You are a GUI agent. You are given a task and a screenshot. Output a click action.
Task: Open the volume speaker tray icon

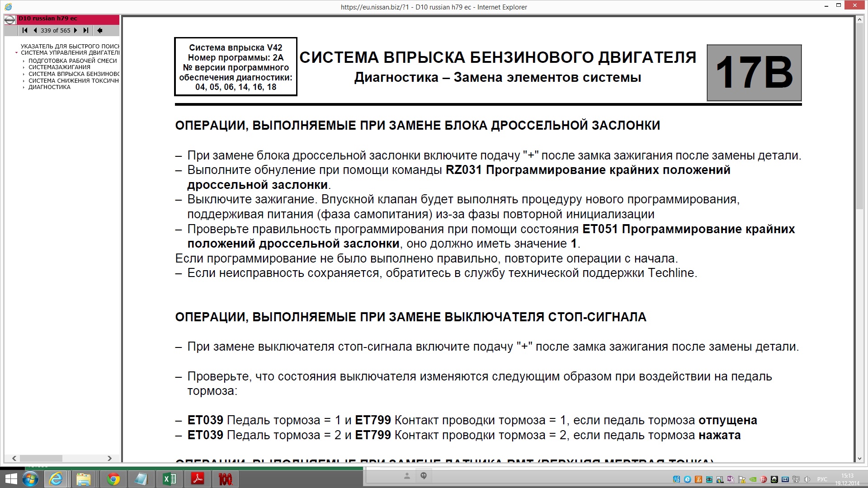pyautogui.click(x=807, y=479)
